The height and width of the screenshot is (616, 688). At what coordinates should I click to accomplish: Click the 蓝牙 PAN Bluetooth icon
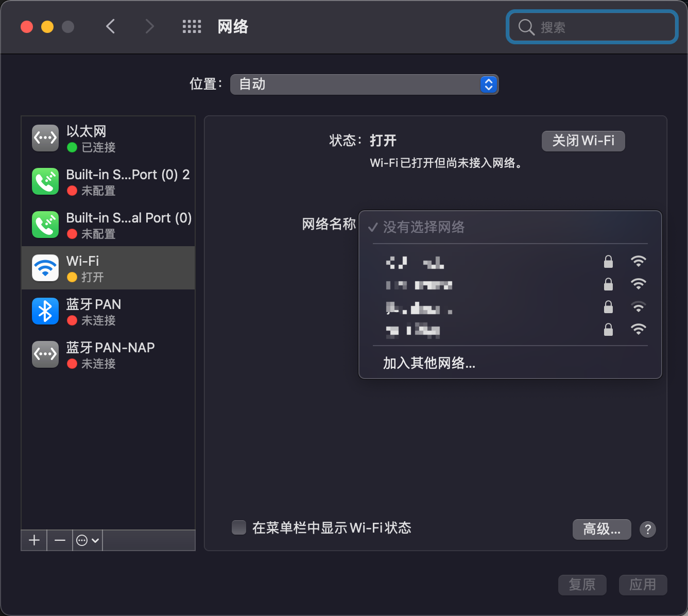(45, 311)
